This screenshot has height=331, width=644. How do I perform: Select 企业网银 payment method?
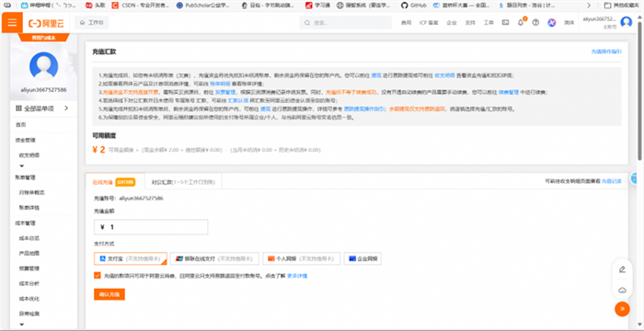[362, 259]
